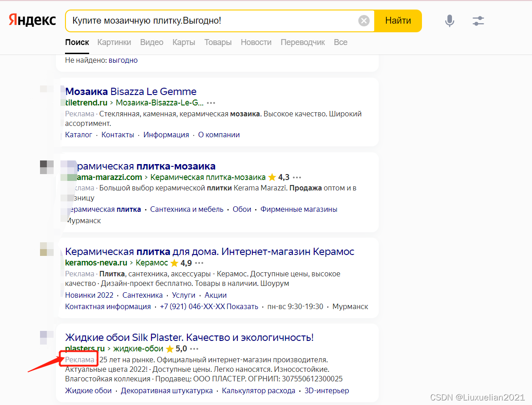This screenshot has width=532, height=405.
Task: Open Мозаика Bisazza Le Gemme result title
Action: 131,91
